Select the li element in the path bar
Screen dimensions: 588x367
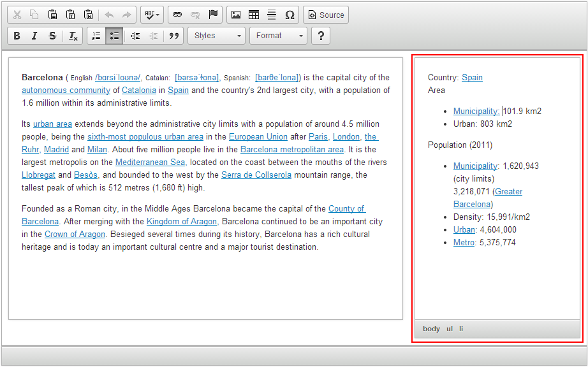[x=461, y=329]
